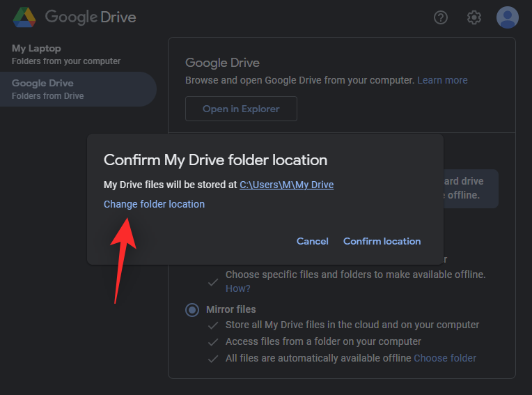Open settings via the gear icon
This screenshot has width=532, height=395.
[x=474, y=17]
